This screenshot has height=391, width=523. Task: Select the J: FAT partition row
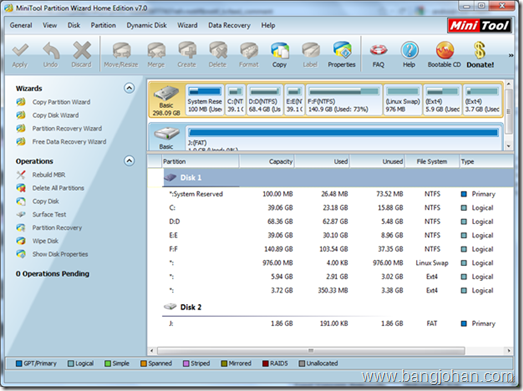coord(338,323)
